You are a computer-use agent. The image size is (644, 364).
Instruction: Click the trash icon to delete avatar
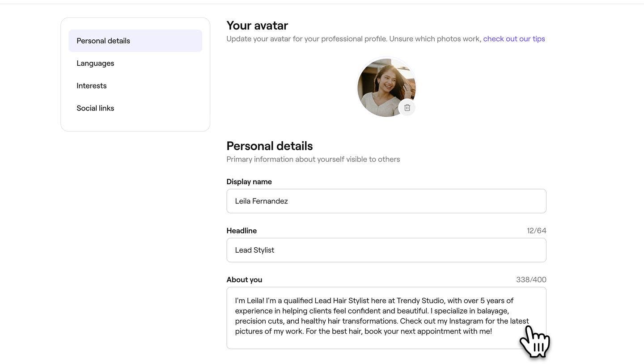(407, 108)
